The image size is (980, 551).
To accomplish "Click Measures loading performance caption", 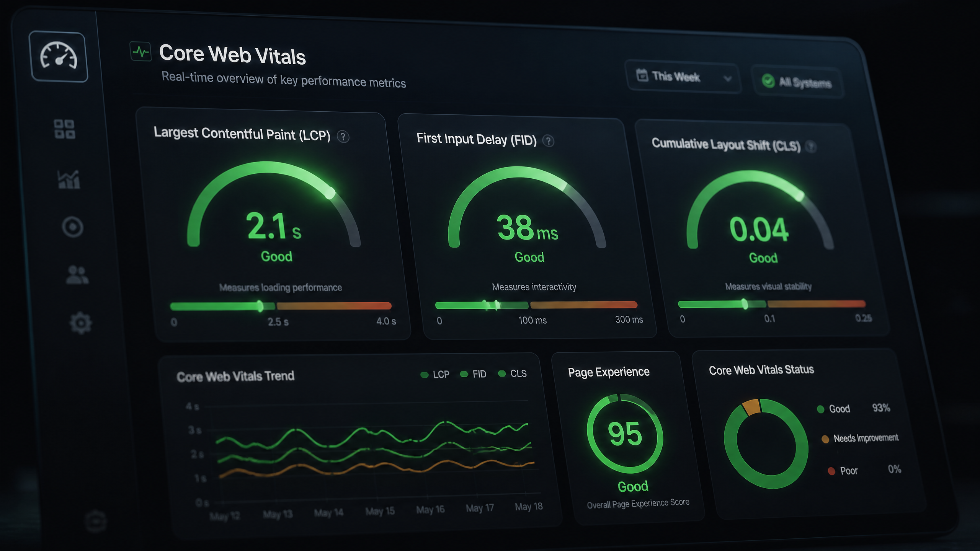I will click(x=280, y=287).
